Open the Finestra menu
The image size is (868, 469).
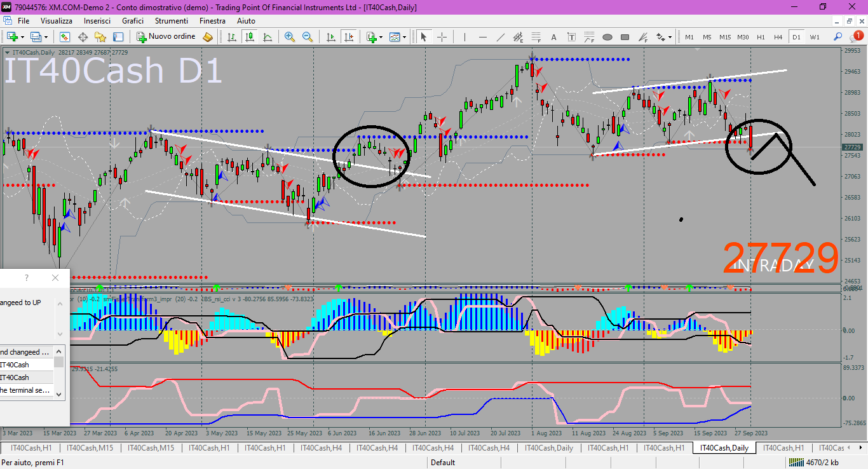point(212,21)
